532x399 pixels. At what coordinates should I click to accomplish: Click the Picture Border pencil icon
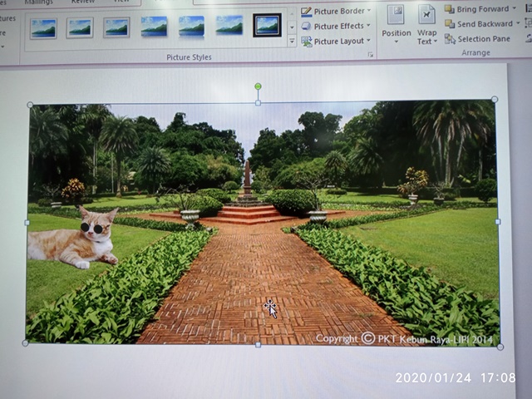pos(307,12)
